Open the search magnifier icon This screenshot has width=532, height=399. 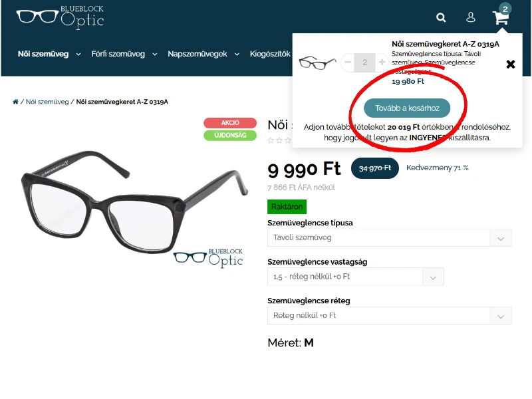tap(441, 17)
